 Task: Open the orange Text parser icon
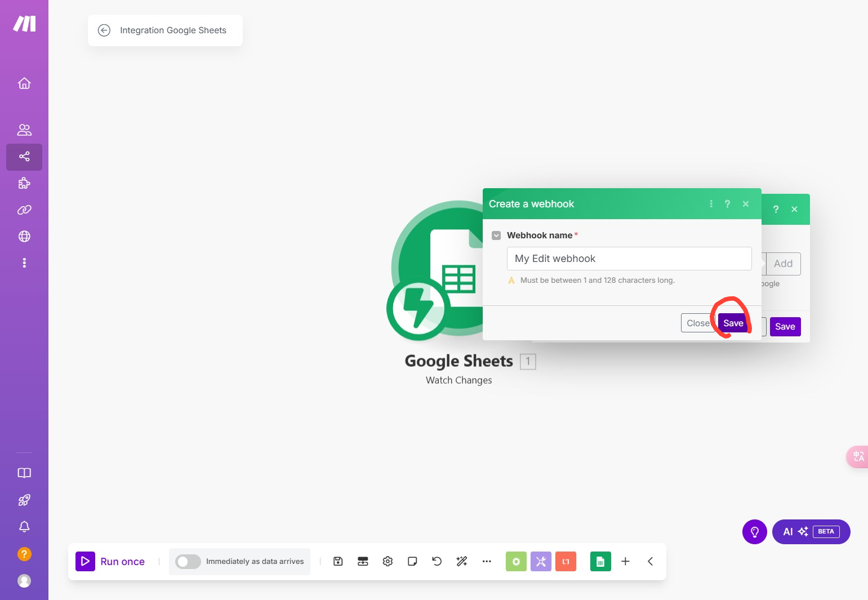point(566,562)
